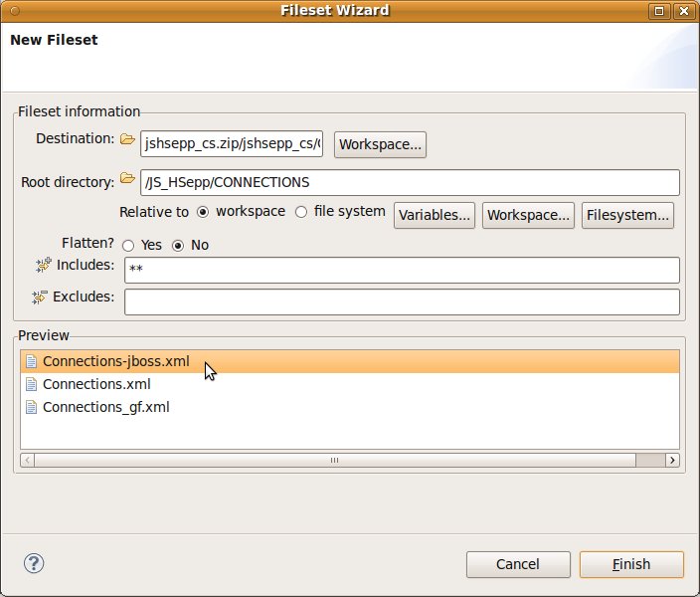Set Flatten to Yes
The image size is (700, 597).
point(128,246)
